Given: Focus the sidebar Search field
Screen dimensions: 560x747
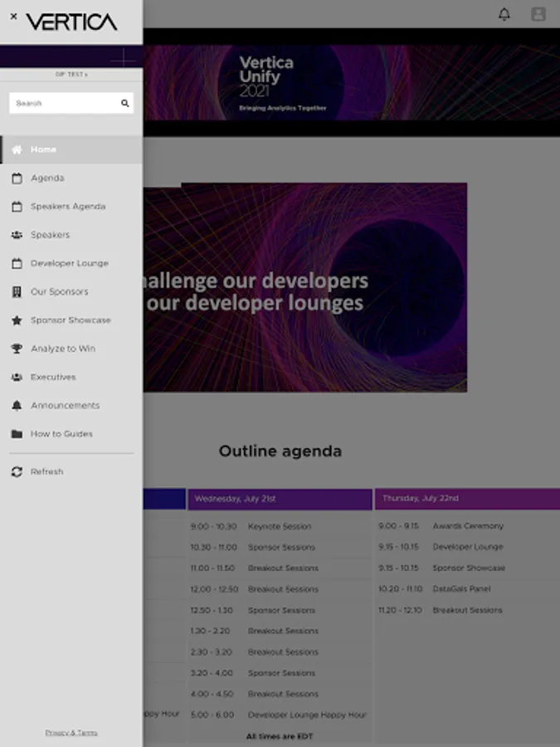Looking at the screenshot, I should point(71,103).
